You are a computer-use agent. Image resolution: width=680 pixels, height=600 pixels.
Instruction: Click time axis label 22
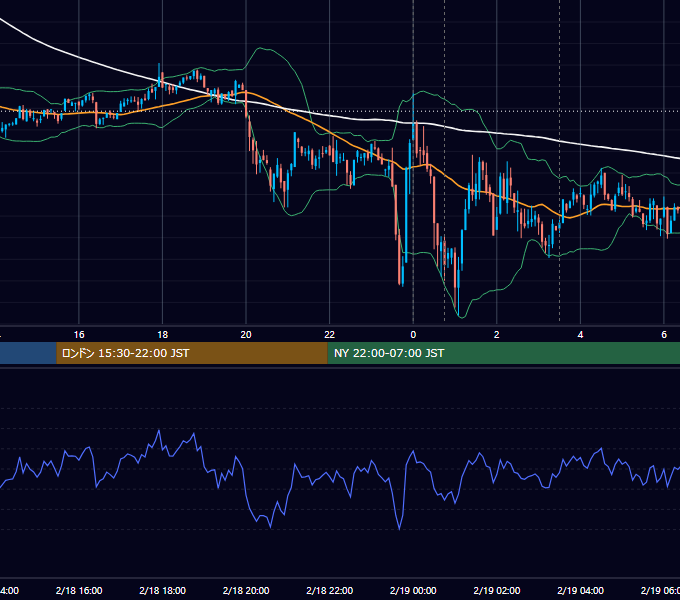(330, 335)
